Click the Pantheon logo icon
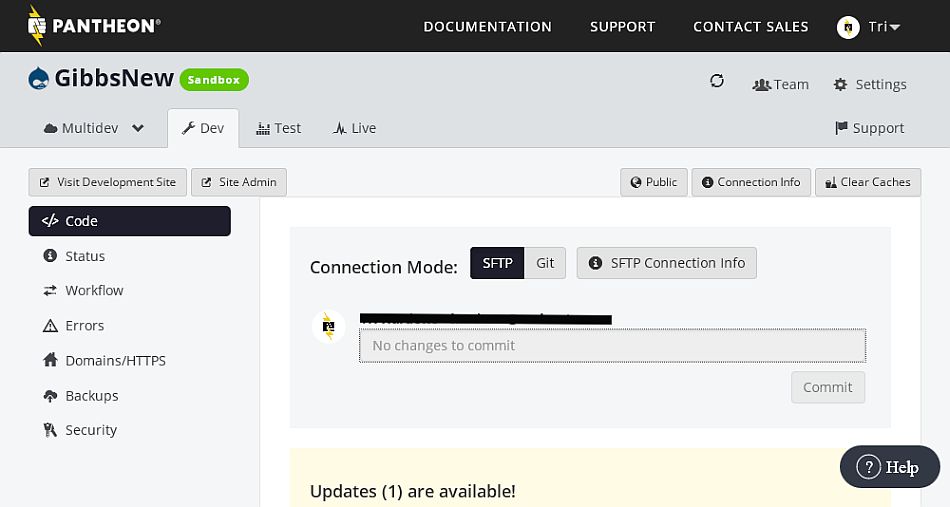This screenshot has height=507, width=950. (x=36, y=26)
